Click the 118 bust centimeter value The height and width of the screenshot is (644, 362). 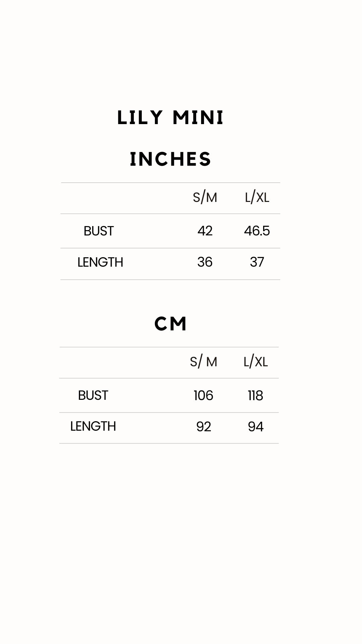click(255, 396)
